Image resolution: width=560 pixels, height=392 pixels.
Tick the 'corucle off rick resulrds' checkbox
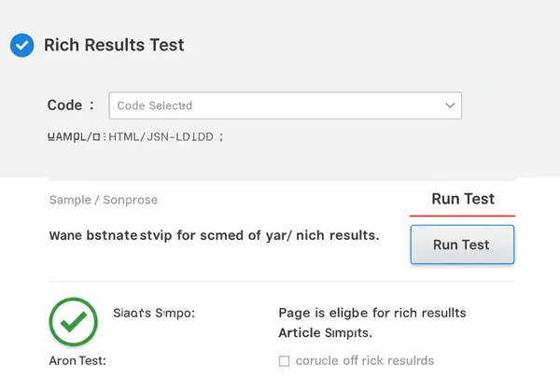coord(285,360)
